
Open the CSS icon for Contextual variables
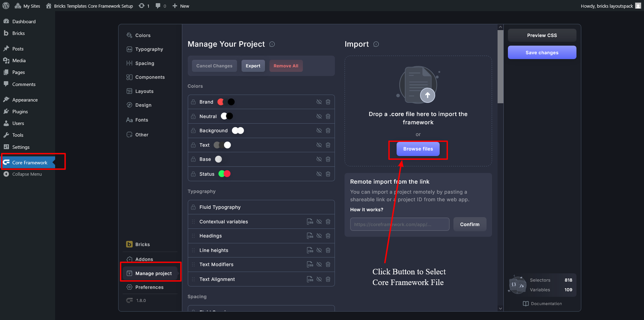(310, 222)
